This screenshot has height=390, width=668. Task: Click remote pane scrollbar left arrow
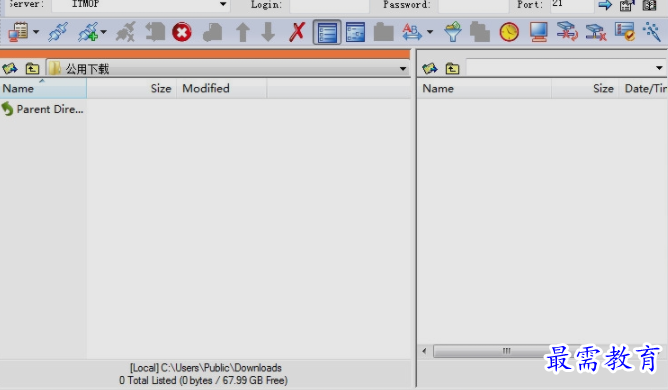[x=424, y=351]
